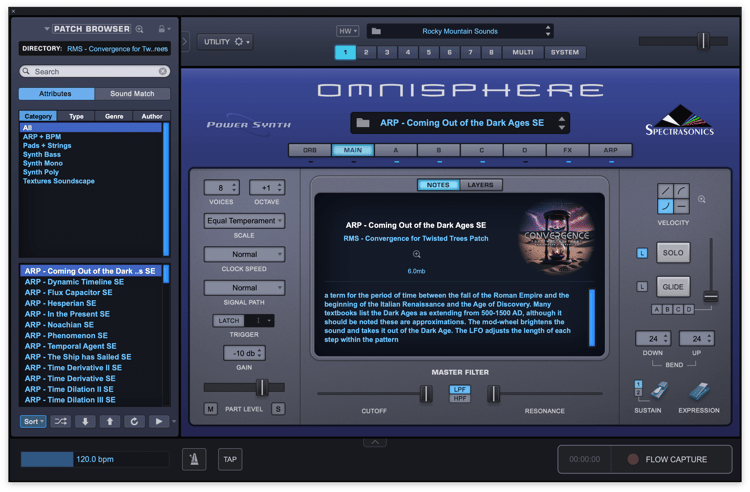
Task: Toggle the L button next to Solo
Action: tap(642, 253)
